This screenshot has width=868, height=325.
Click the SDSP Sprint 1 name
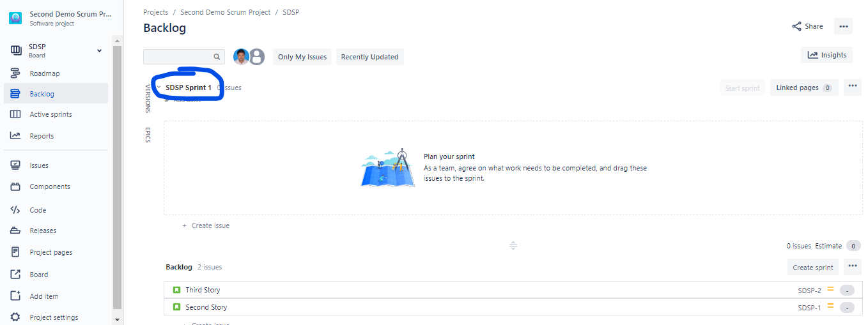pyautogui.click(x=189, y=87)
